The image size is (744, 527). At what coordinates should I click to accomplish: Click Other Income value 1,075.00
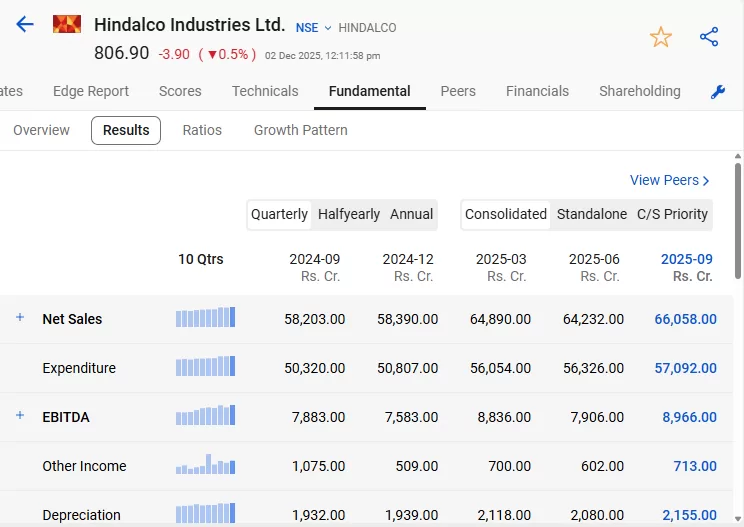(x=318, y=466)
